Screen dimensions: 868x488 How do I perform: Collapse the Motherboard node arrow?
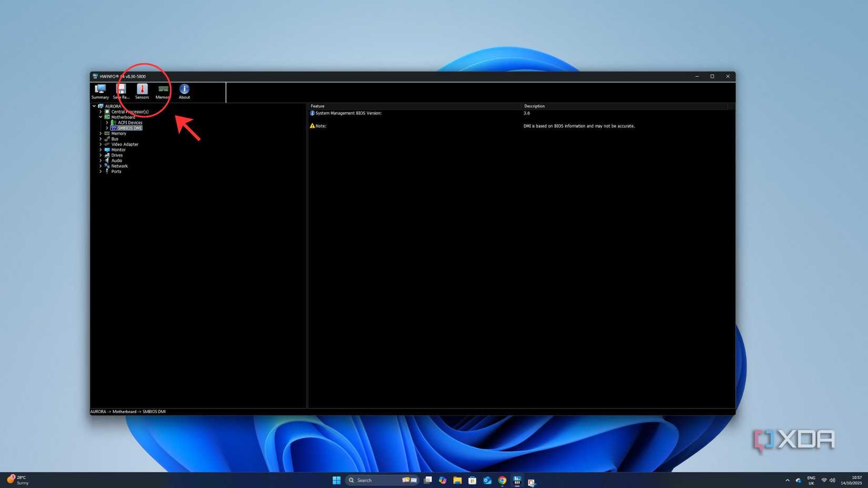100,117
